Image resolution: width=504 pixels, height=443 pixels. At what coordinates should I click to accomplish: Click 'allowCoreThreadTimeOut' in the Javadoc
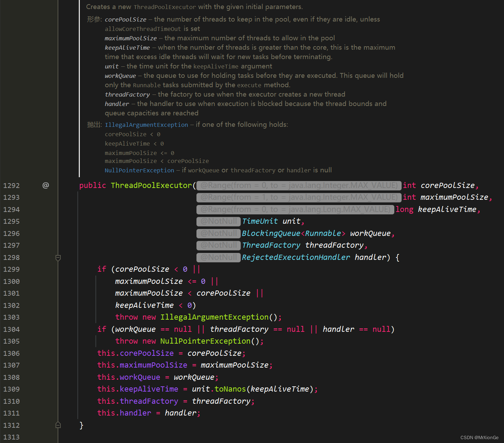click(x=143, y=29)
